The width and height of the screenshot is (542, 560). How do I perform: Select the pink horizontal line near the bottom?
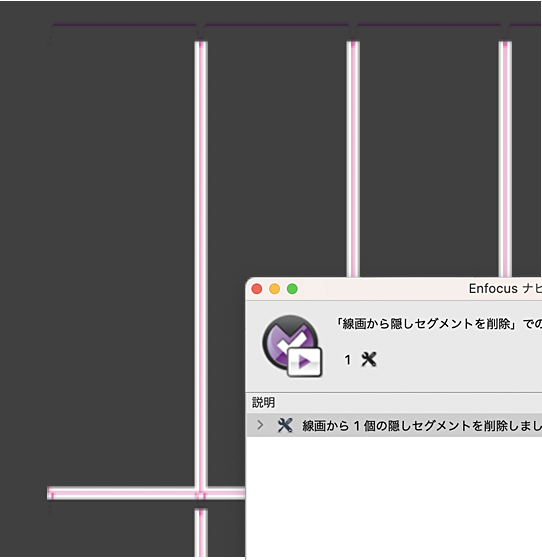(x=146, y=493)
